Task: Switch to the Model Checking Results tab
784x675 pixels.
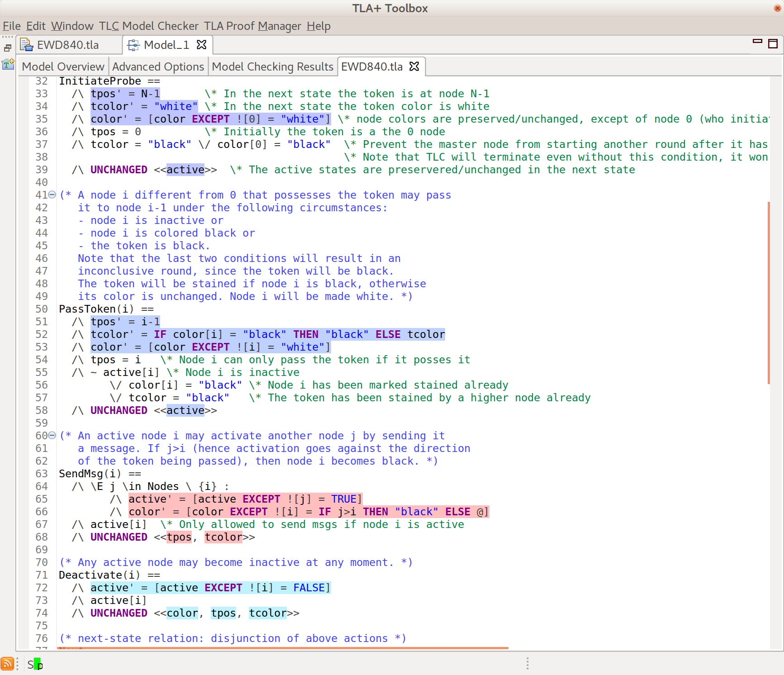Action: [x=272, y=67]
